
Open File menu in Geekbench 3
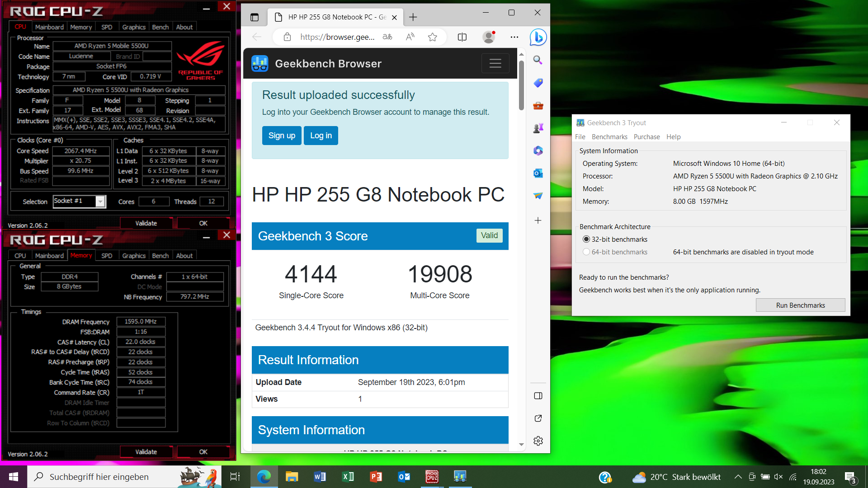point(580,137)
